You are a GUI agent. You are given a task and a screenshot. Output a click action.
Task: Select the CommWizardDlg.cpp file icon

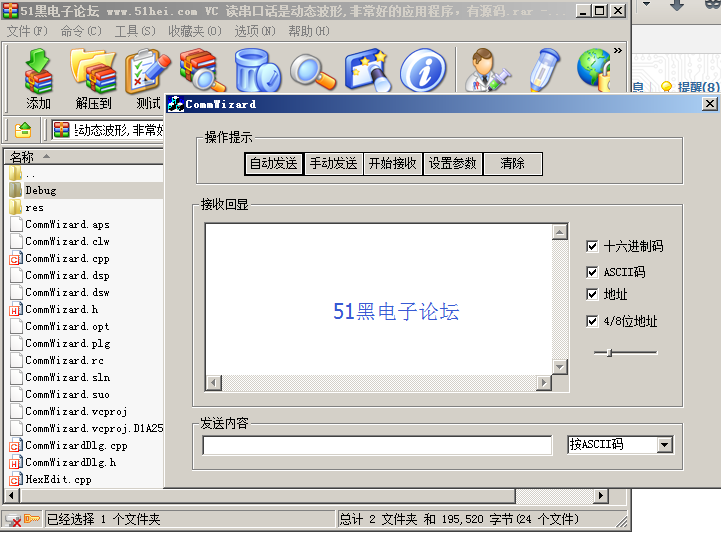coord(16,445)
